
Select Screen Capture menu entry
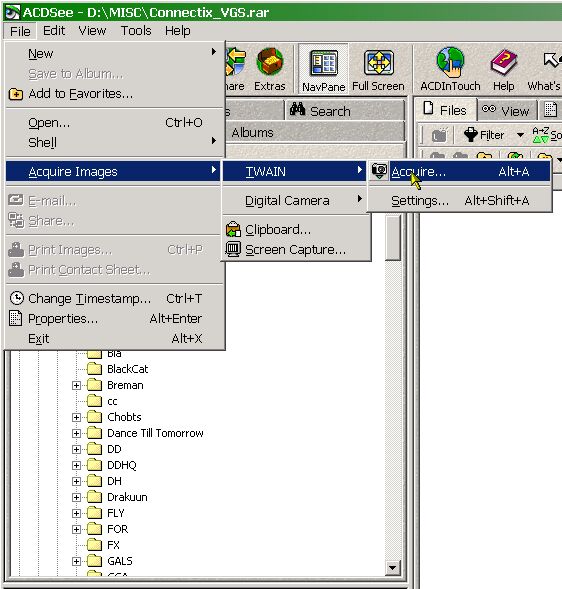(296, 250)
